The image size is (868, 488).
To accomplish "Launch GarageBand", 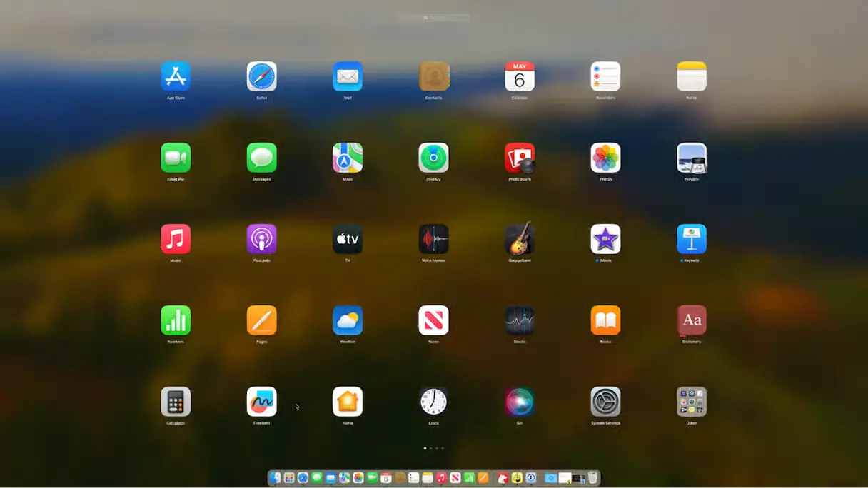I will [x=519, y=239].
